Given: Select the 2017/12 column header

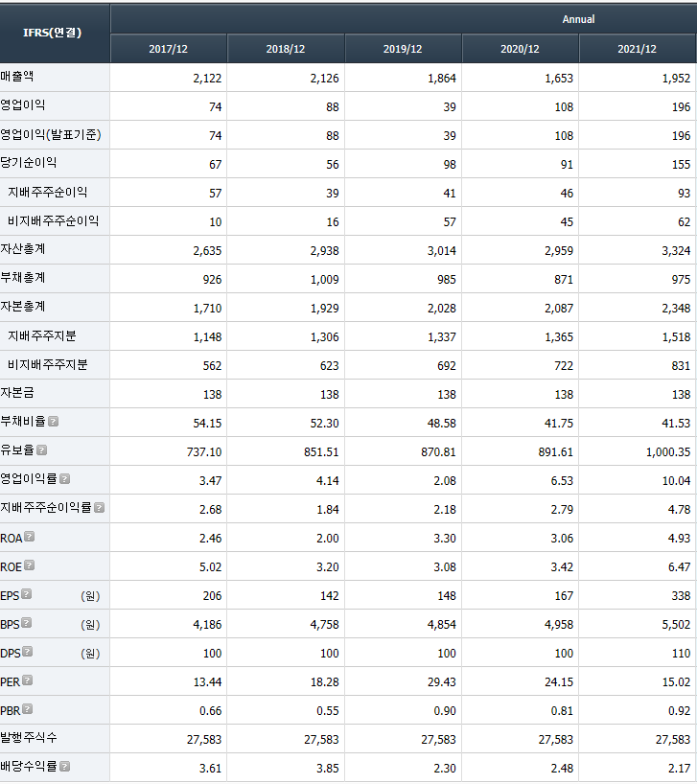Looking at the screenshot, I should pos(169,49).
